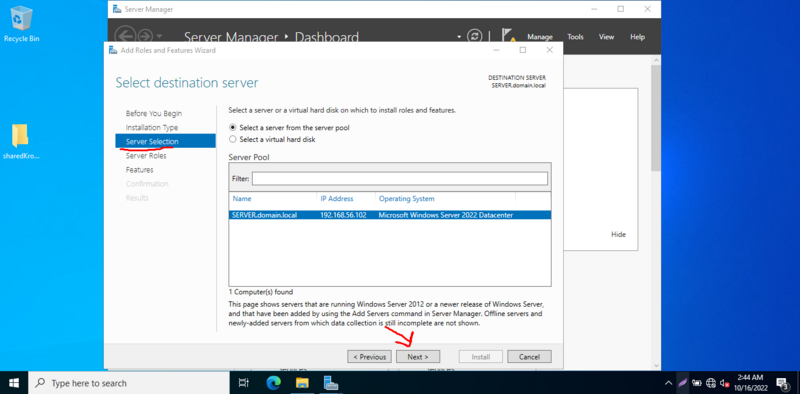Screen dimensions: 800x394
Task: Go to Before You Begin step
Action: 154,113
